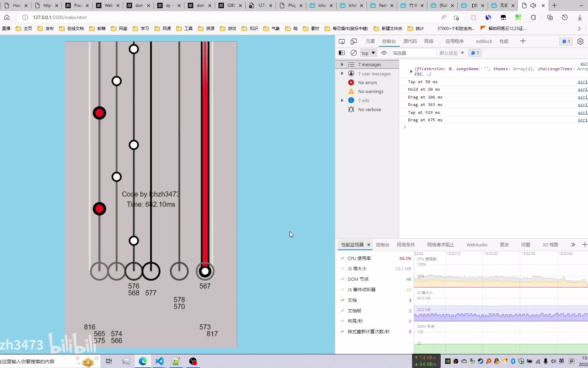588x368 pixels.
Task: Add a new panel with the plus button
Action: (523, 41)
